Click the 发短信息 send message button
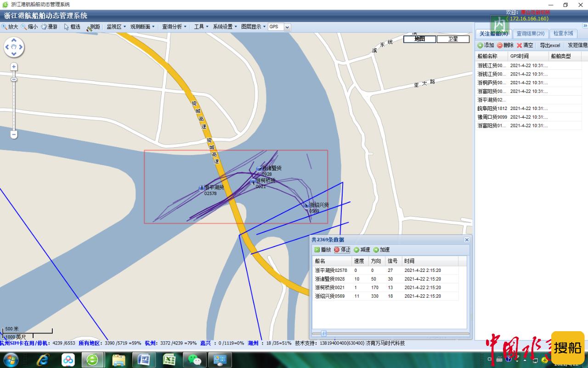The image size is (588, 368). 577,45
